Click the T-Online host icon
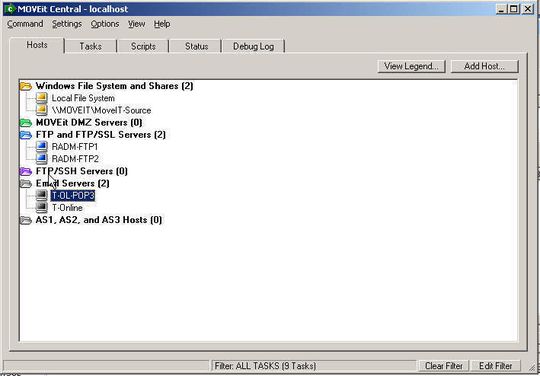 point(42,208)
